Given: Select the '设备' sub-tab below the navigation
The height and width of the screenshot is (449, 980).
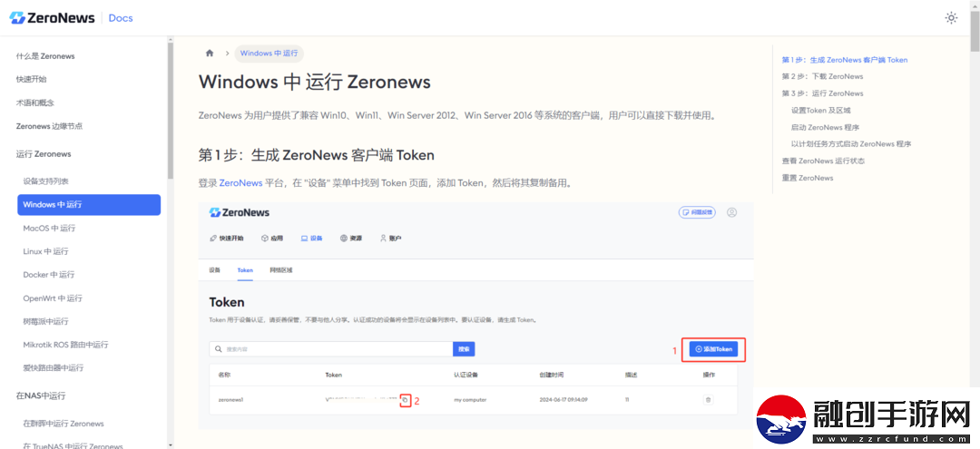Looking at the screenshot, I should (x=215, y=270).
